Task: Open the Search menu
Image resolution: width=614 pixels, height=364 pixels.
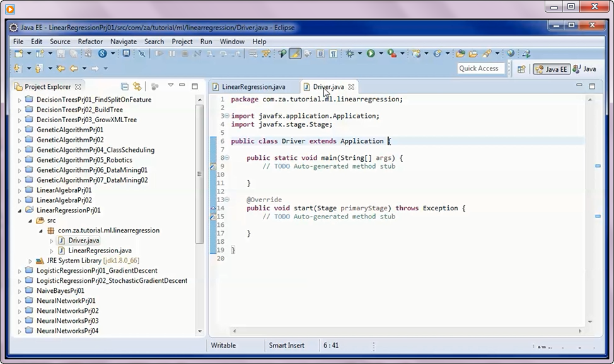Action: point(154,41)
